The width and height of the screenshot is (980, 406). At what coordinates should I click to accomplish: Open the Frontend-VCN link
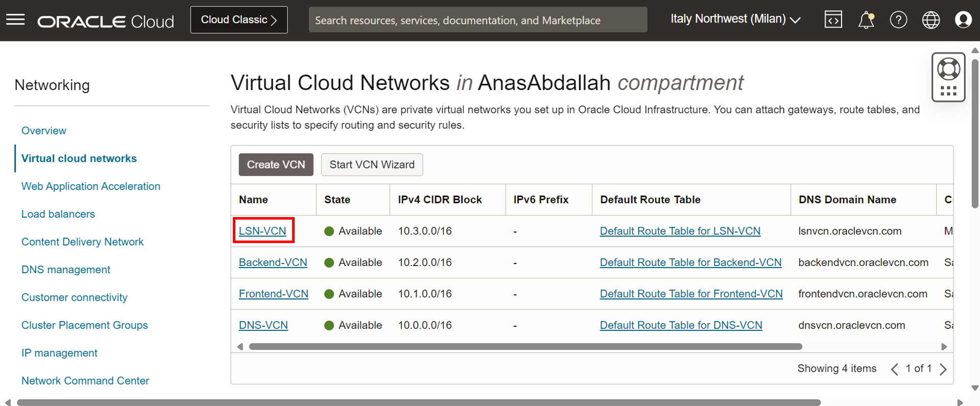coord(274,294)
